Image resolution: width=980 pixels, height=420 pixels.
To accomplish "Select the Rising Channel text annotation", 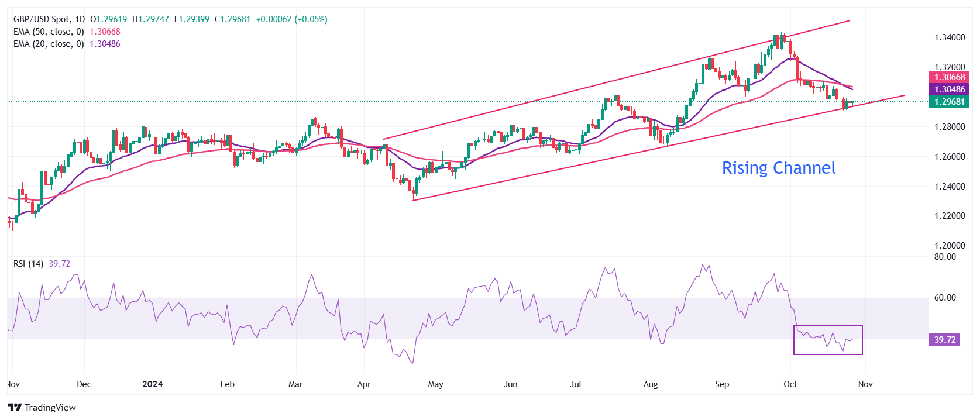I will click(778, 168).
